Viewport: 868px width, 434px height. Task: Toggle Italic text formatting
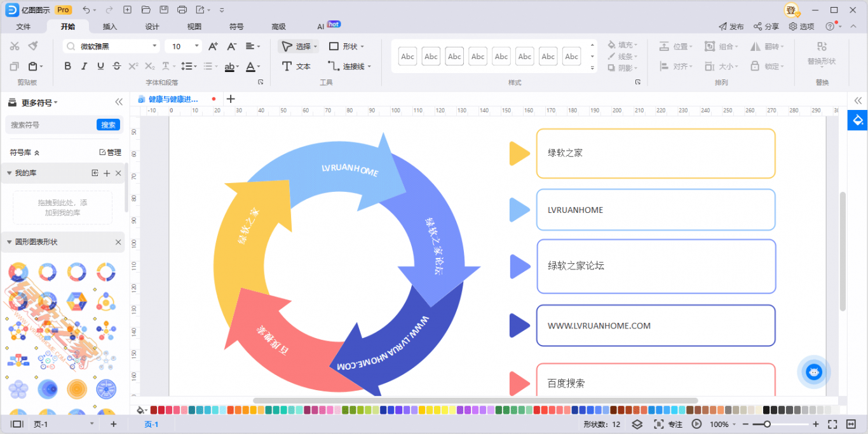pos(84,66)
